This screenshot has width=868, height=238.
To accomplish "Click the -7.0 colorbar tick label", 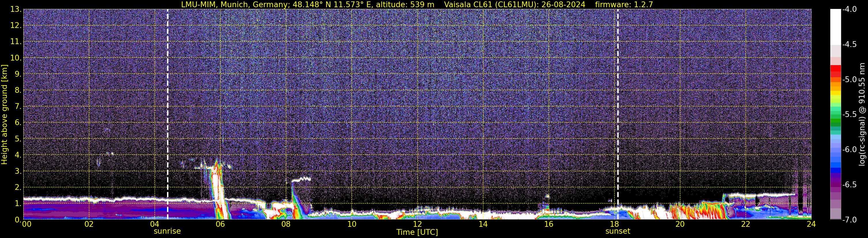I will point(849,220).
